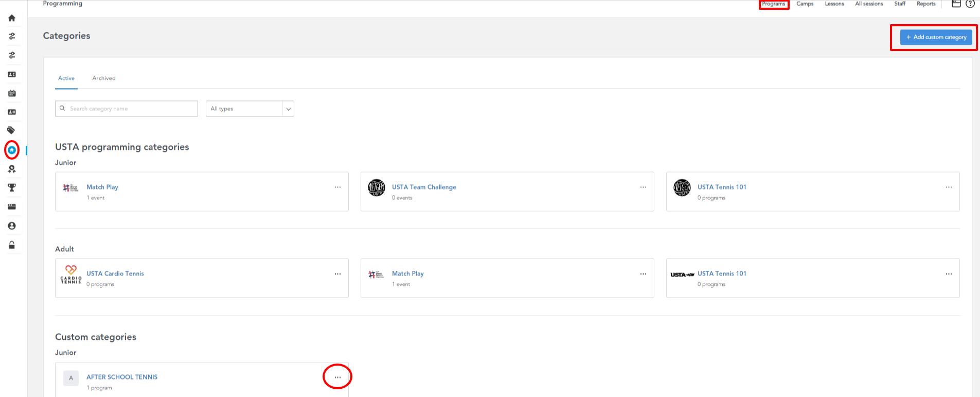Click the home icon in left sidebar

coord(12,18)
